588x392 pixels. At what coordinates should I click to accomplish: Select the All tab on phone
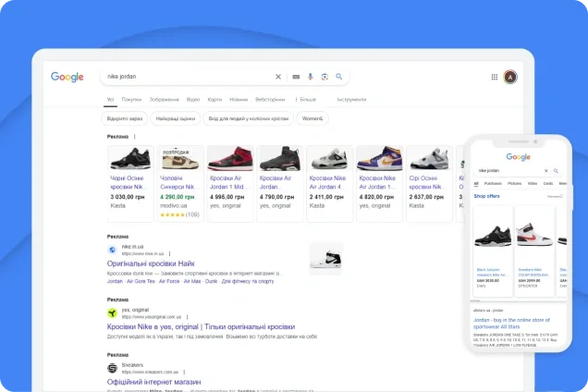(476, 184)
